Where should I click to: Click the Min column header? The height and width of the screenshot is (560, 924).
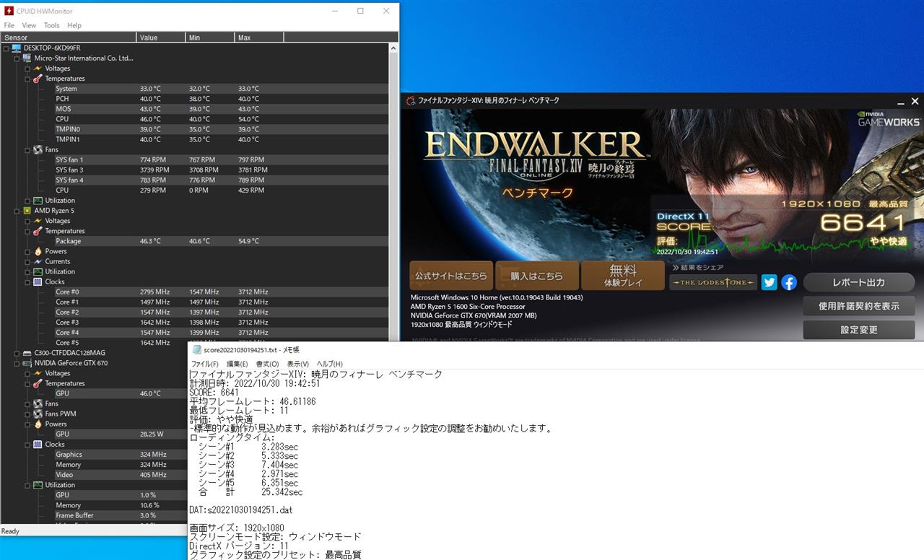[209, 38]
